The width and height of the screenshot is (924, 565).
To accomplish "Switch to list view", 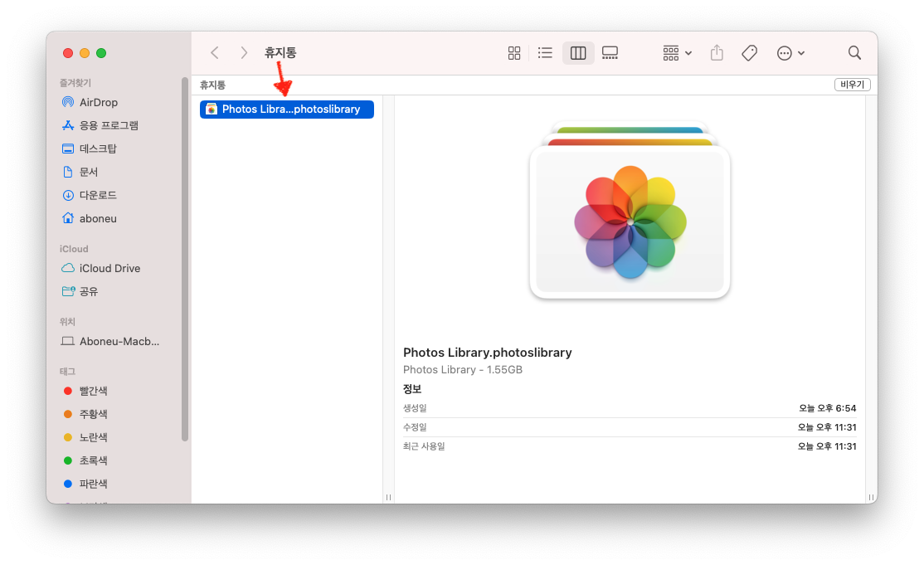I will (545, 53).
